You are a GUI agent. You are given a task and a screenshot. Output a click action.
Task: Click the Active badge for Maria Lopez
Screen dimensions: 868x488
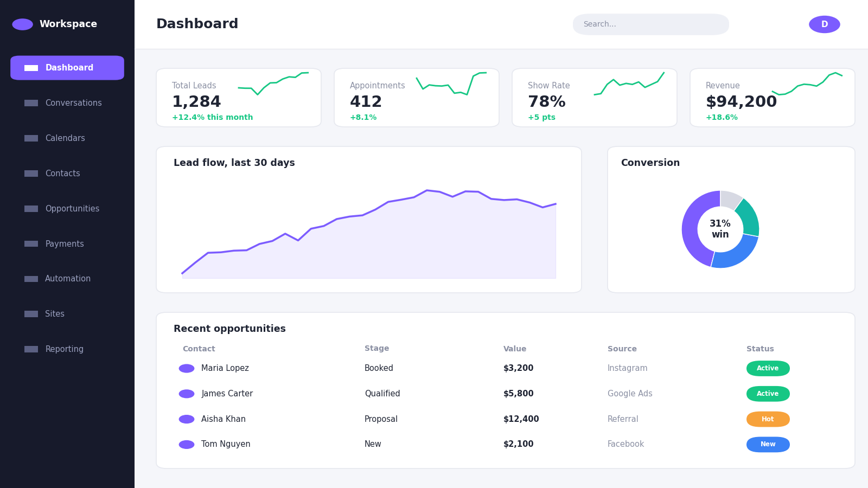[x=768, y=369]
